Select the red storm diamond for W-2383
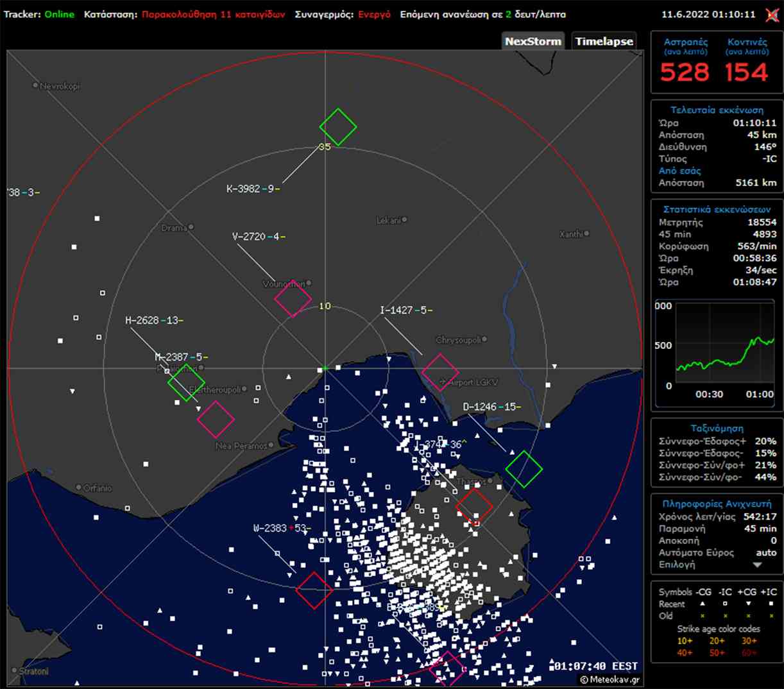The width and height of the screenshot is (784, 689). (x=314, y=590)
